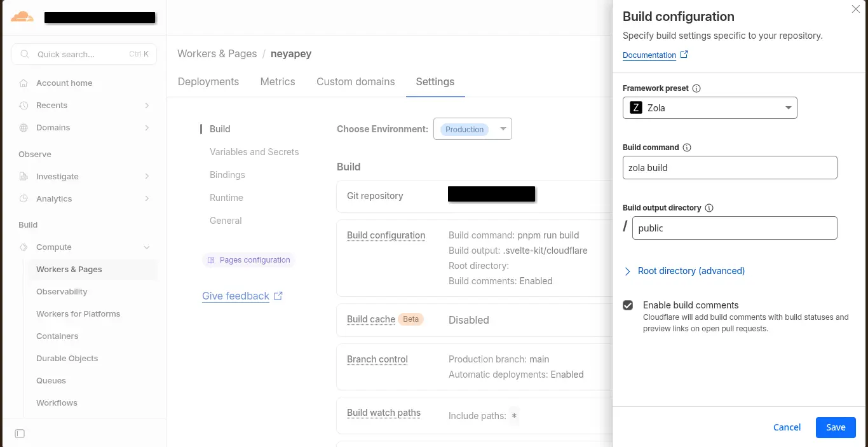Viewport: 868px width, 447px height.
Task: Click the Domains globe icon
Action: click(x=24, y=128)
